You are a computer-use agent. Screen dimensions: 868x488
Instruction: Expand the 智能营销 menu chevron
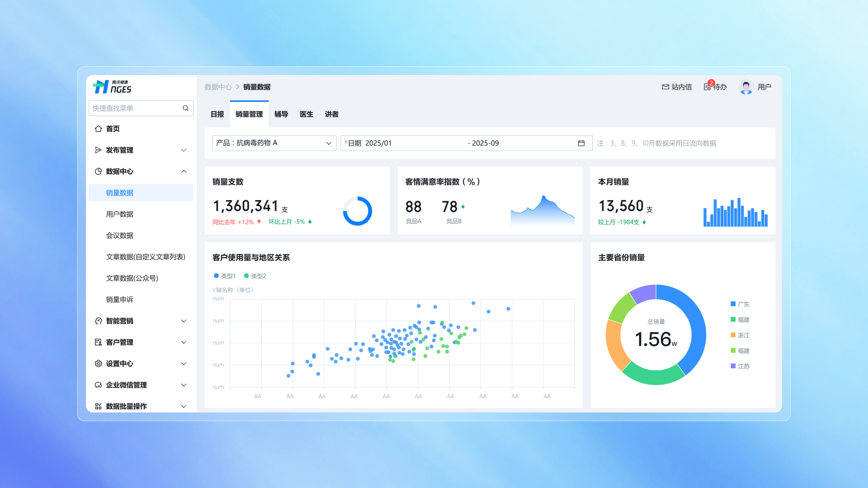(184, 321)
